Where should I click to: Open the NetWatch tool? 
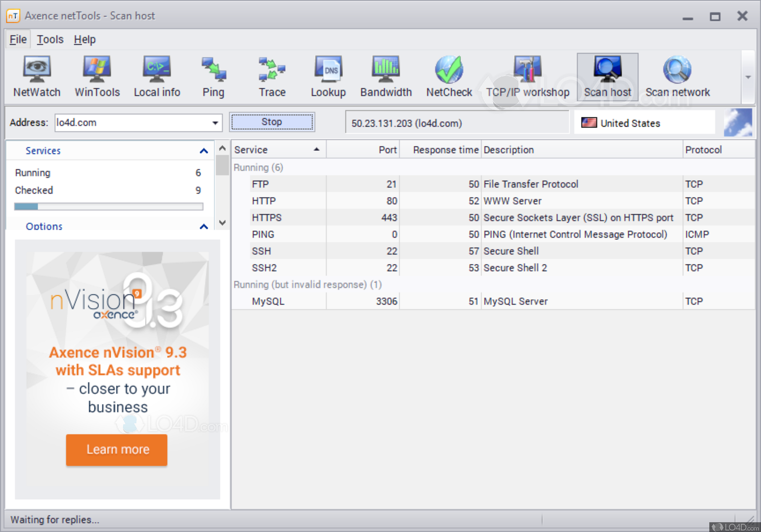tap(37, 76)
